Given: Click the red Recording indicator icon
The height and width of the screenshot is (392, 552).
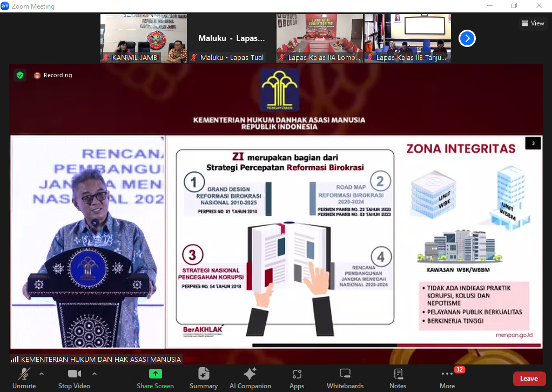Looking at the screenshot, I should (37, 75).
